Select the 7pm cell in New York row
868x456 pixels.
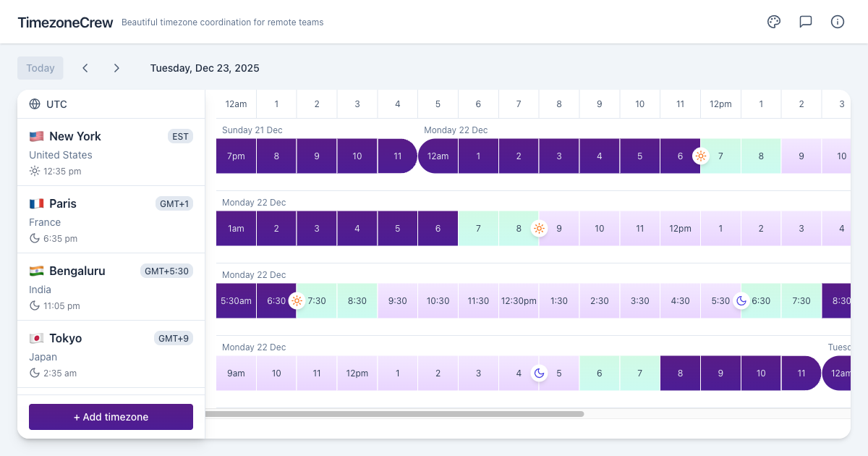tap(236, 156)
